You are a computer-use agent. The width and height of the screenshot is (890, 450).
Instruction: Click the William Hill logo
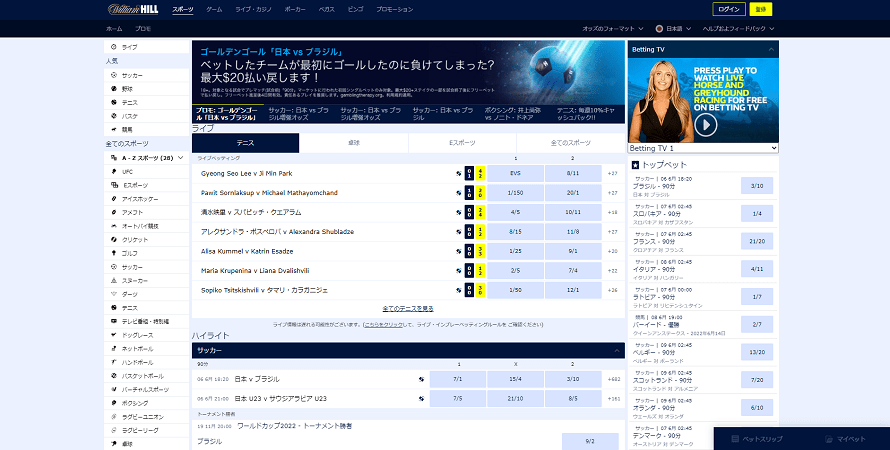[133, 9]
